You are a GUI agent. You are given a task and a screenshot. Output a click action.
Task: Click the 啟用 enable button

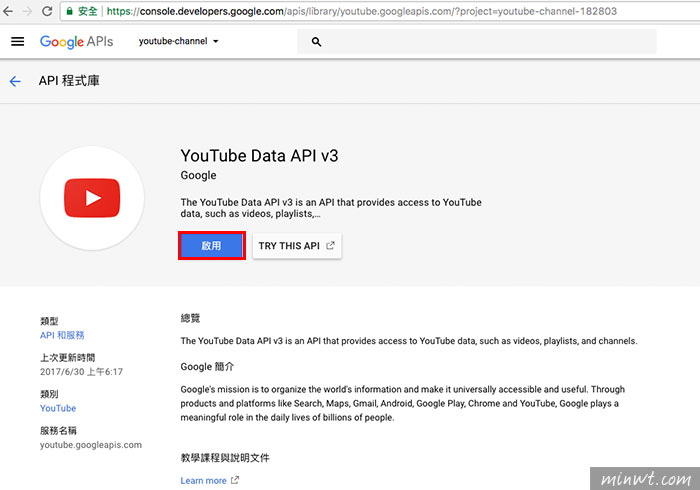coord(212,245)
